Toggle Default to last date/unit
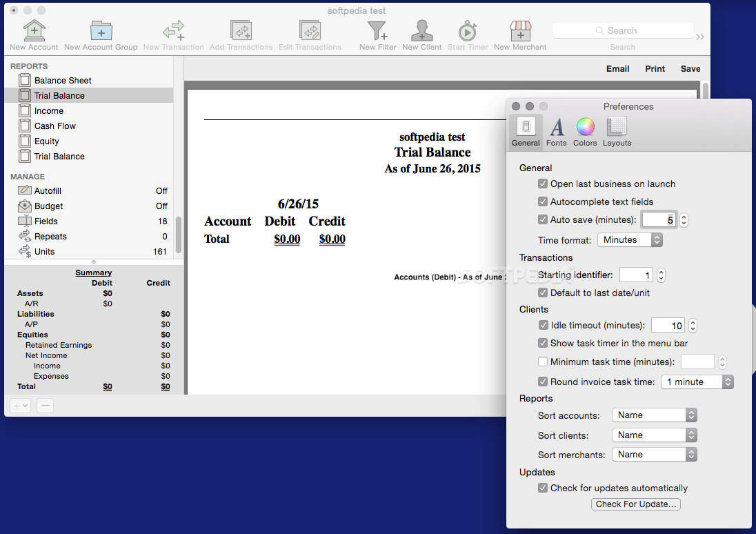This screenshot has width=756, height=534. 543,293
